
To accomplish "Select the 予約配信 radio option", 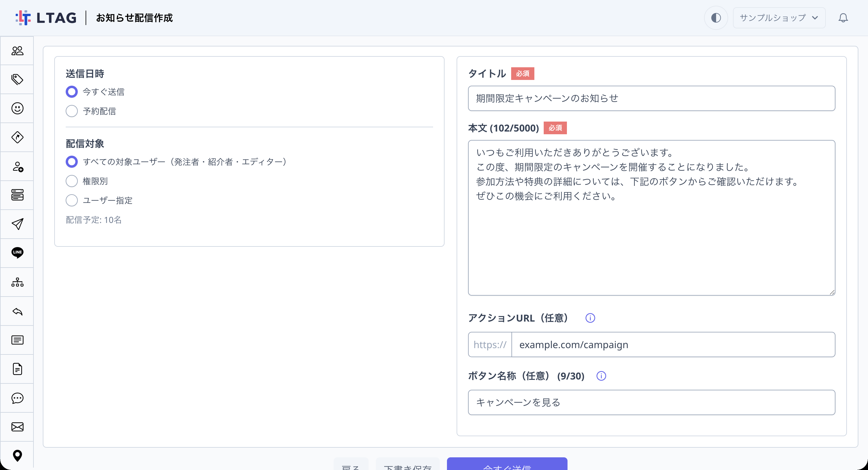I will (x=71, y=111).
